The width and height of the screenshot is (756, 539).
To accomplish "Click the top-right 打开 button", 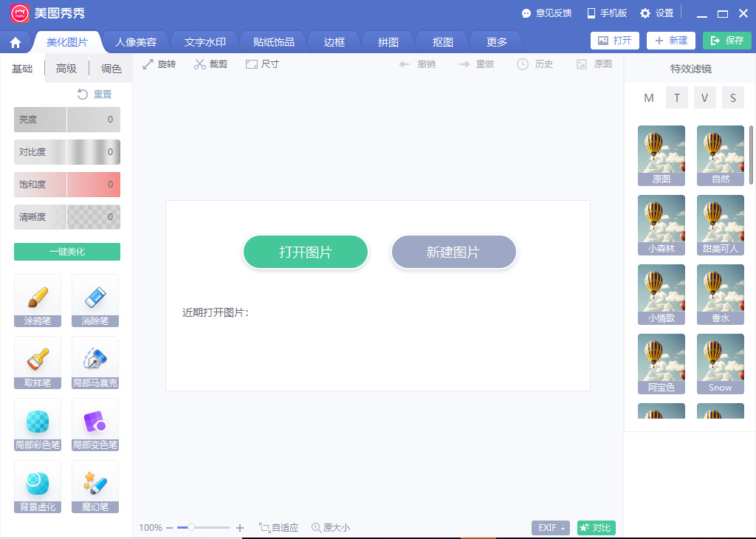I will click(x=615, y=41).
